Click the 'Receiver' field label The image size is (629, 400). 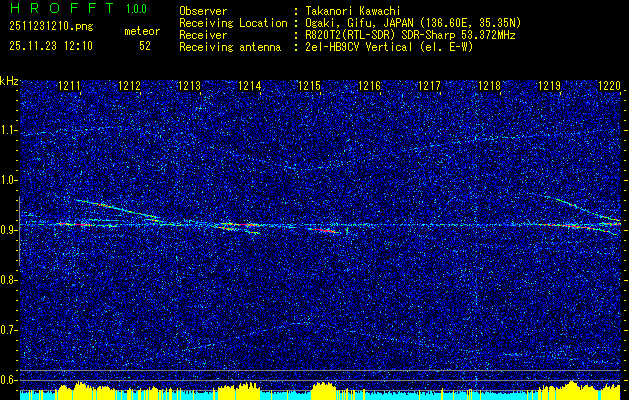point(203,35)
